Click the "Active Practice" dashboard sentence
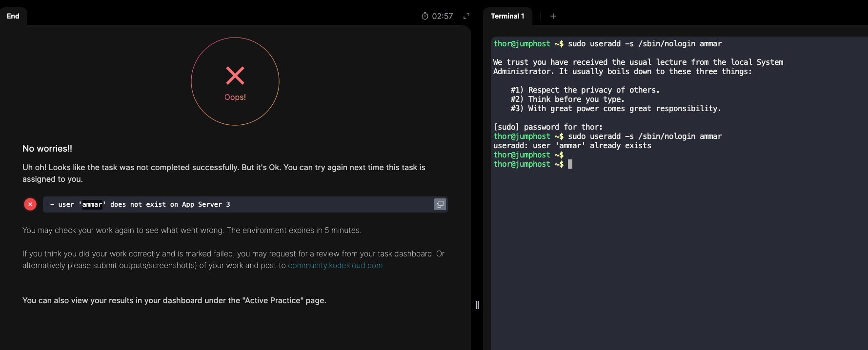The width and height of the screenshot is (868, 350). [x=174, y=300]
